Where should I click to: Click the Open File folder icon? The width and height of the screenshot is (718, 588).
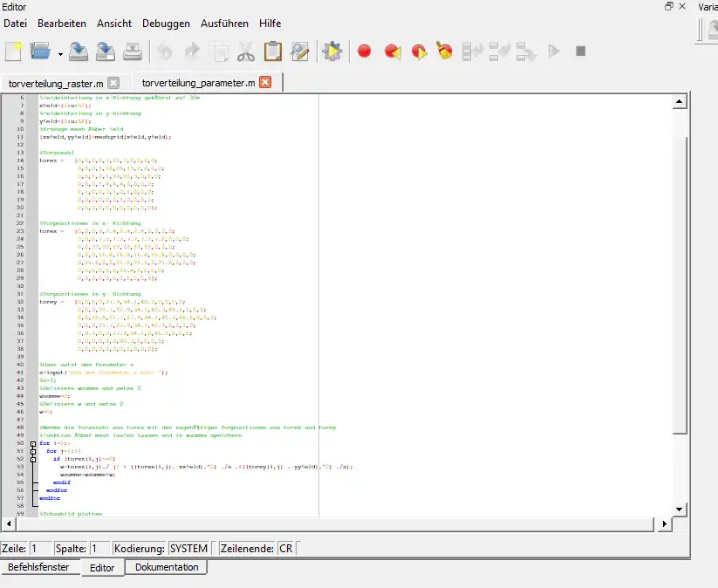(41, 51)
